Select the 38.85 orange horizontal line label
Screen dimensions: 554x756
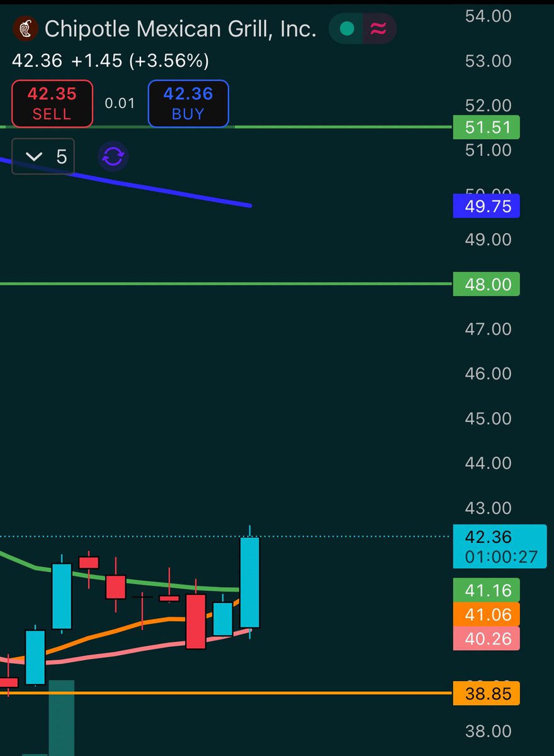[x=486, y=694]
